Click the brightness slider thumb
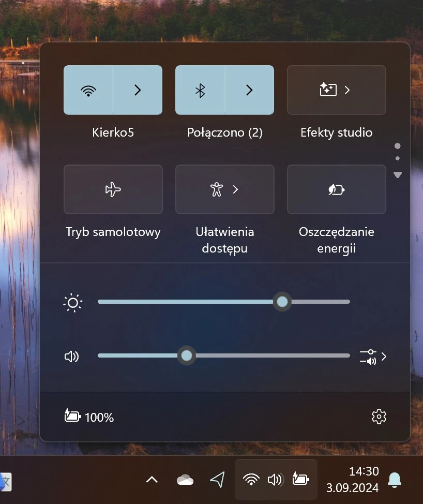 pyautogui.click(x=282, y=302)
